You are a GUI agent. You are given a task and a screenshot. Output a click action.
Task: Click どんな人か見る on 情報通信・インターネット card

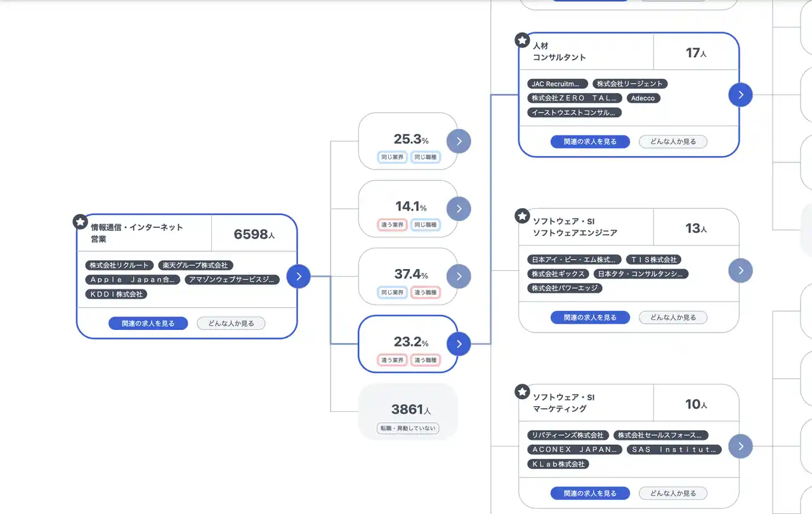click(x=231, y=324)
